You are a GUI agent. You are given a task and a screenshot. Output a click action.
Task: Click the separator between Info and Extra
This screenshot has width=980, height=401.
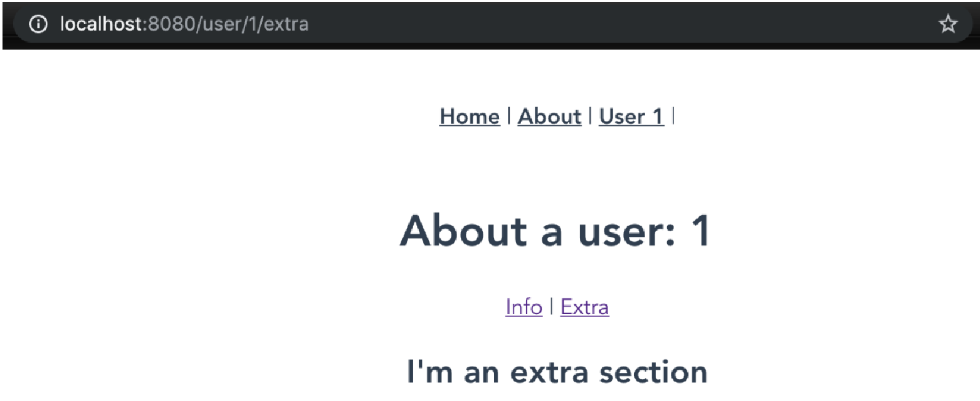[x=551, y=306]
